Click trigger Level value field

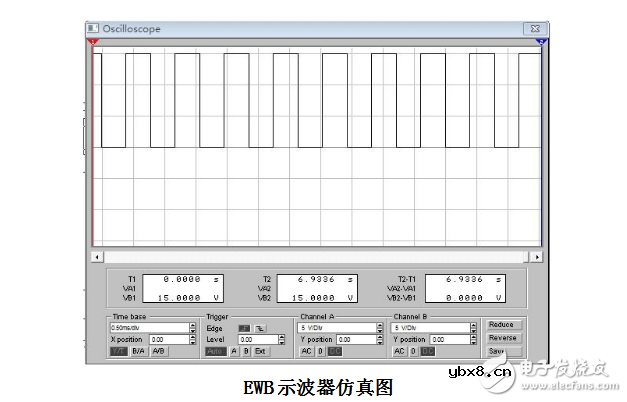(258, 340)
